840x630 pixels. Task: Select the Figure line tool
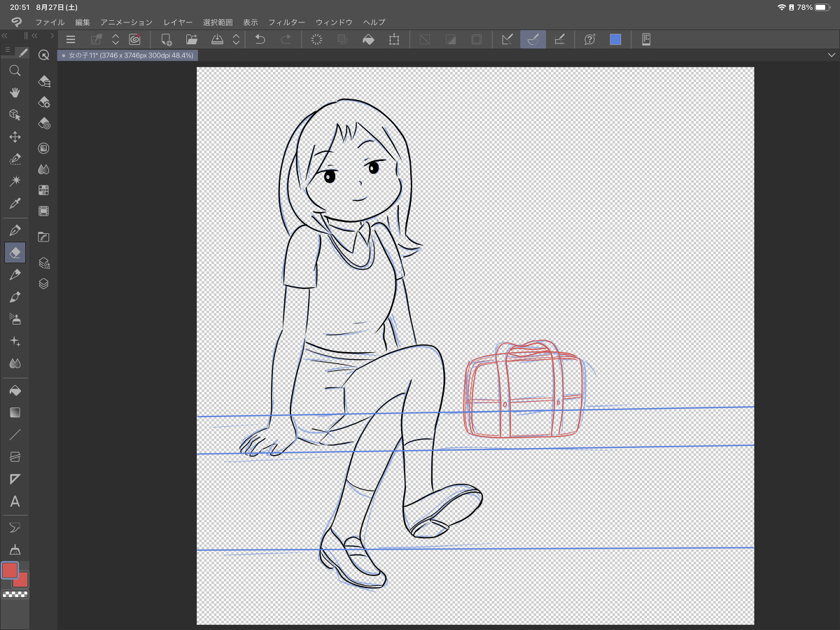coord(15,435)
